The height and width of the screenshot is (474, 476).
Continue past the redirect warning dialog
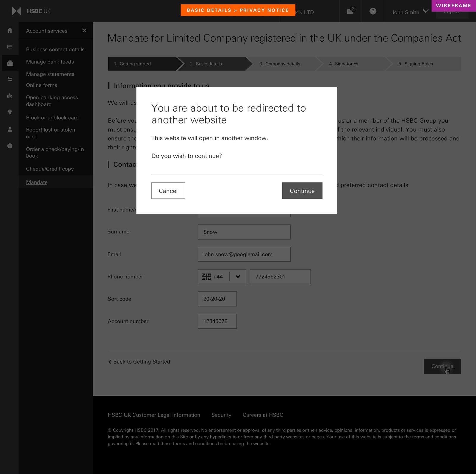tap(302, 191)
